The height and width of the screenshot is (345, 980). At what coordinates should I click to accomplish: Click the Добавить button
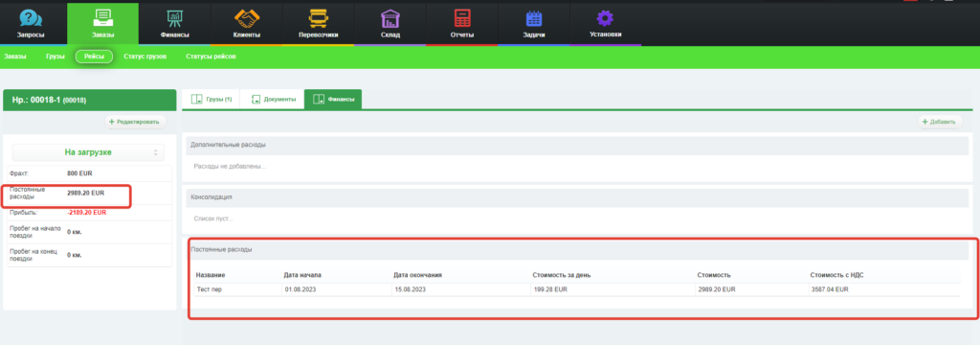(x=940, y=122)
